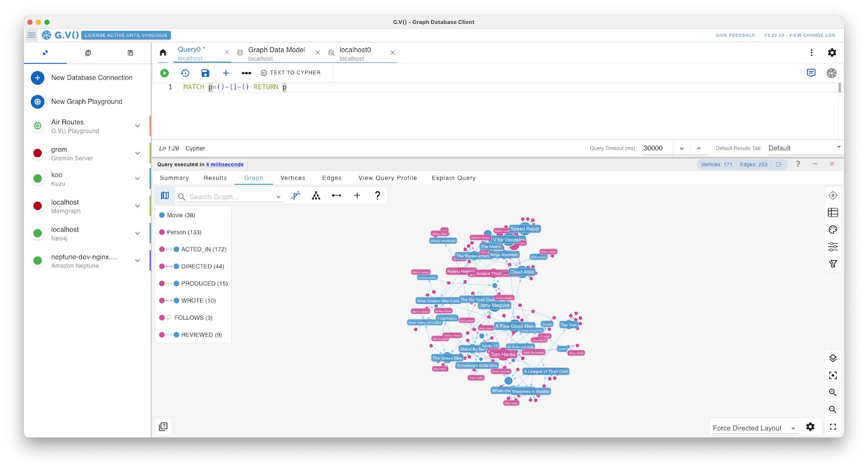Click the Search Graph input field

click(x=231, y=197)
